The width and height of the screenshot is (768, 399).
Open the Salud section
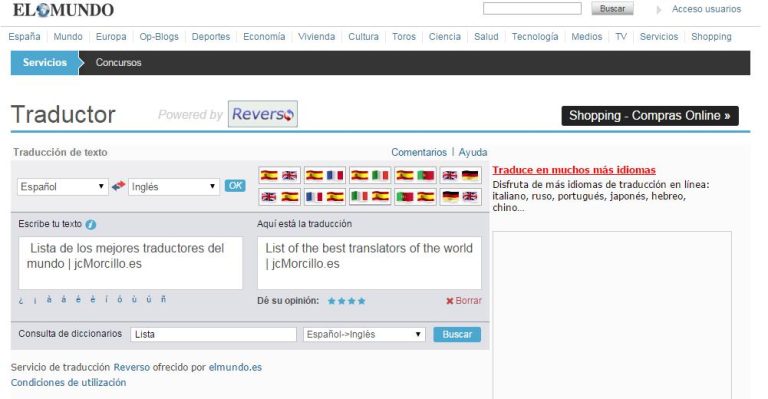tap(486, 37)
